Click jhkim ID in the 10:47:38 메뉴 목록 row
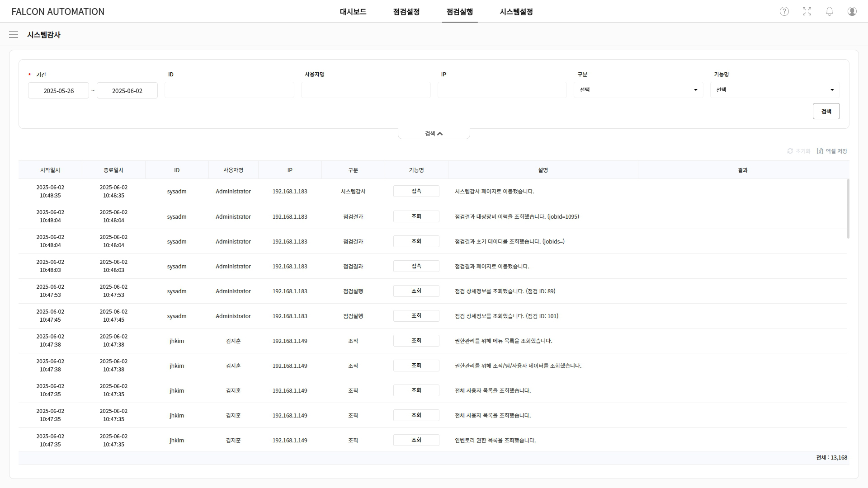Screen dimensions: 868x488 [177, 341]
